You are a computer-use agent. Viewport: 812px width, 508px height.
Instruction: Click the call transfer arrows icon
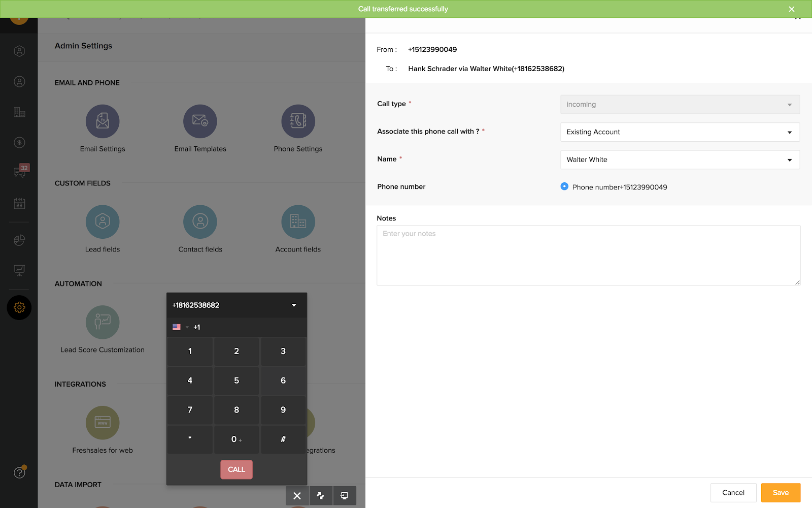(x=321, y=496)
